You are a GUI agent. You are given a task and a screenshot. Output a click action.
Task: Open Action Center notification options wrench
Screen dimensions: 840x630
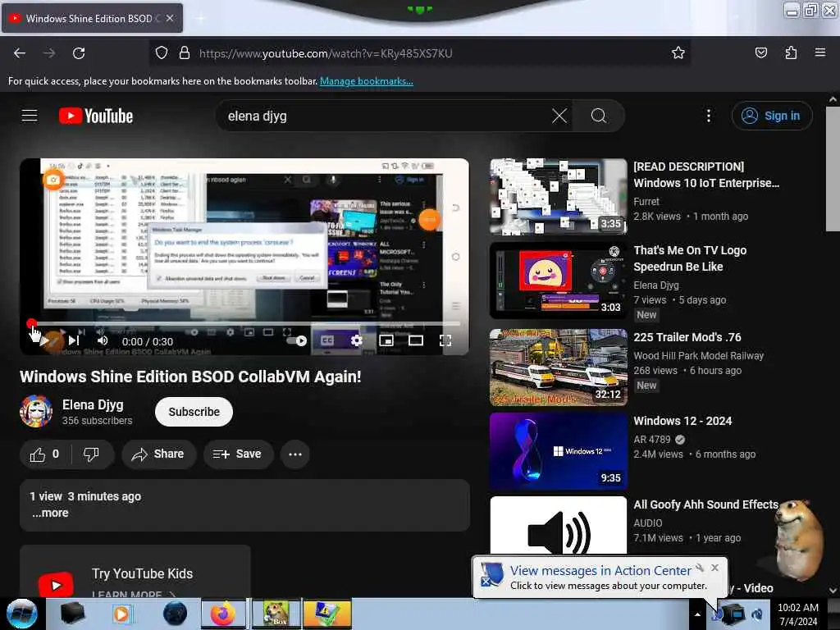(700, 568)
